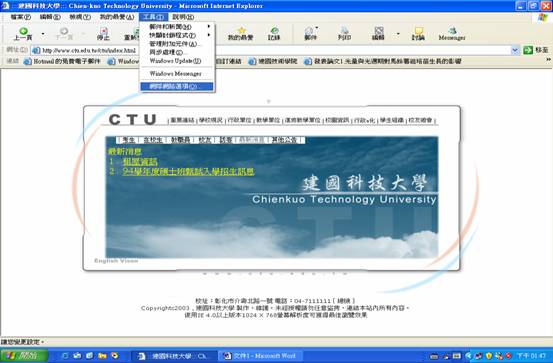
Task: Launch Messenger from the toolbar
Action: [x=452, y=31]
